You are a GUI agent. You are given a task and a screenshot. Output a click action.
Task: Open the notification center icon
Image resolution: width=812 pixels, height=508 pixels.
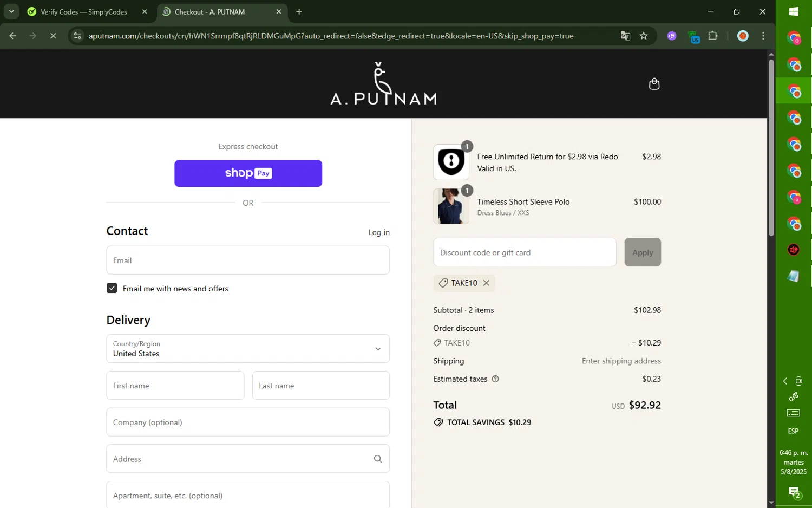point(794,493)
